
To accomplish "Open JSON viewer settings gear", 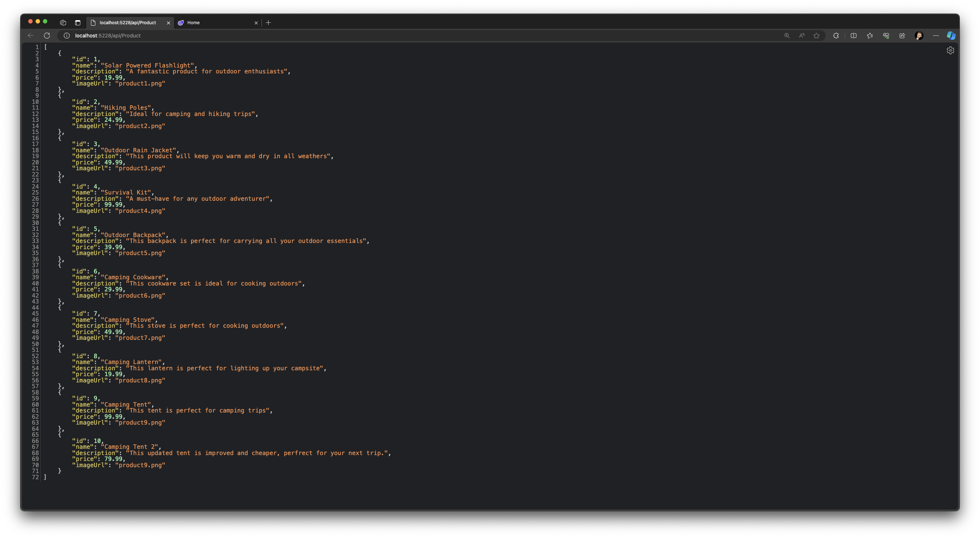I will point(950,50).
